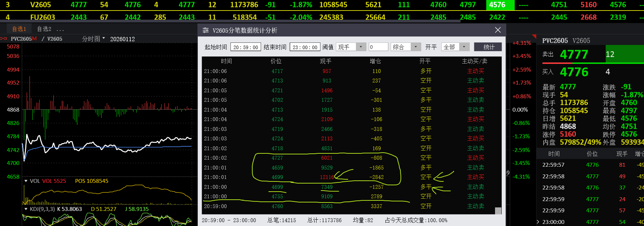
Task: Open the more watchlists ellipsis
Action: (x=60, y=29)
